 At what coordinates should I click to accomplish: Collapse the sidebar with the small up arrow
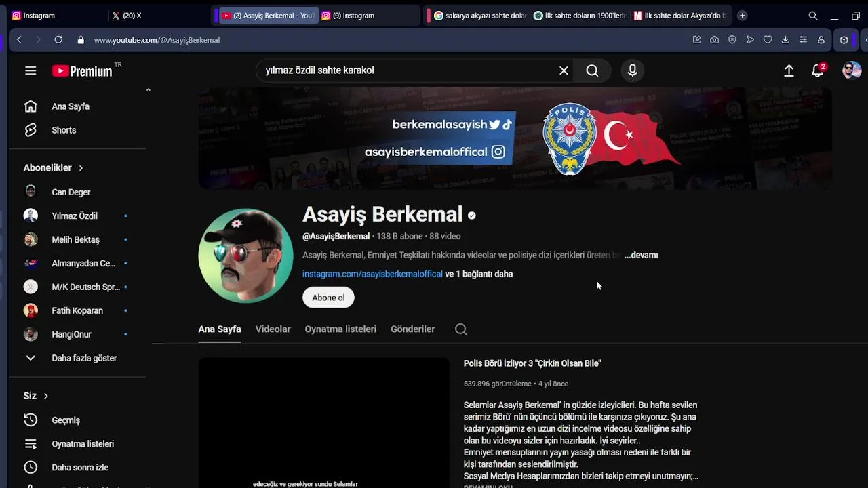coord(148,89)
